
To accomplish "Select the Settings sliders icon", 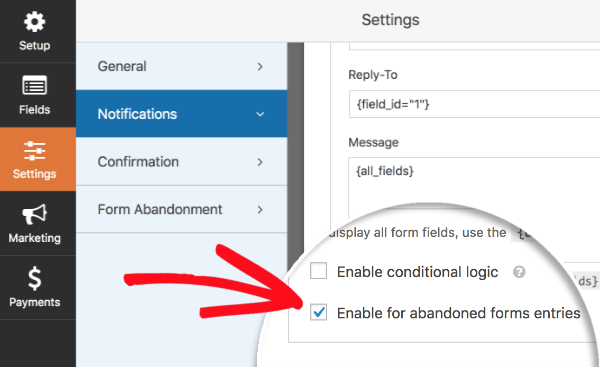I will tap(34, 150).
